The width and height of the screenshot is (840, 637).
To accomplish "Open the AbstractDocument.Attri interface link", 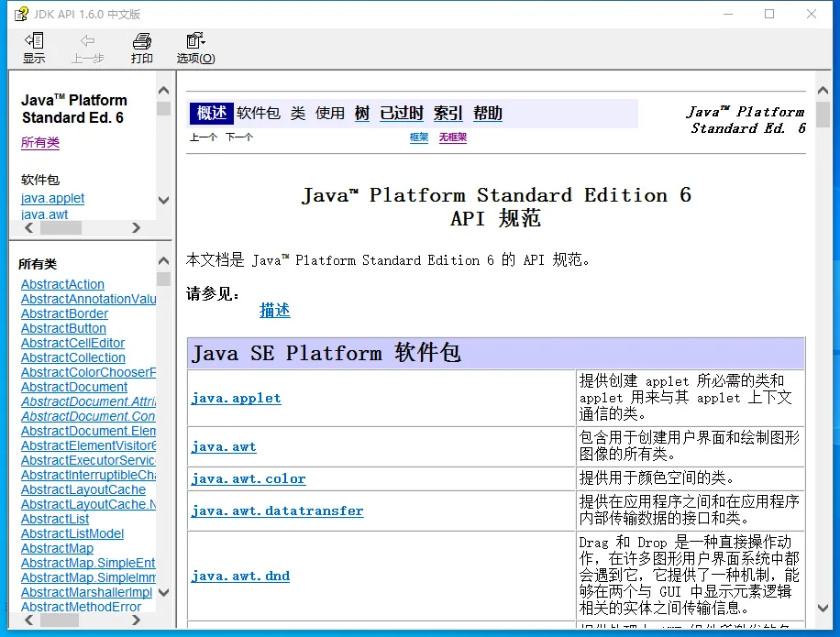I will (x=88, y=401).
